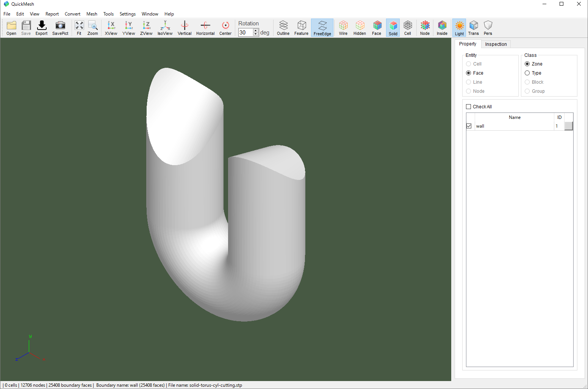Switch to the Property tab

tap(468, 44)
